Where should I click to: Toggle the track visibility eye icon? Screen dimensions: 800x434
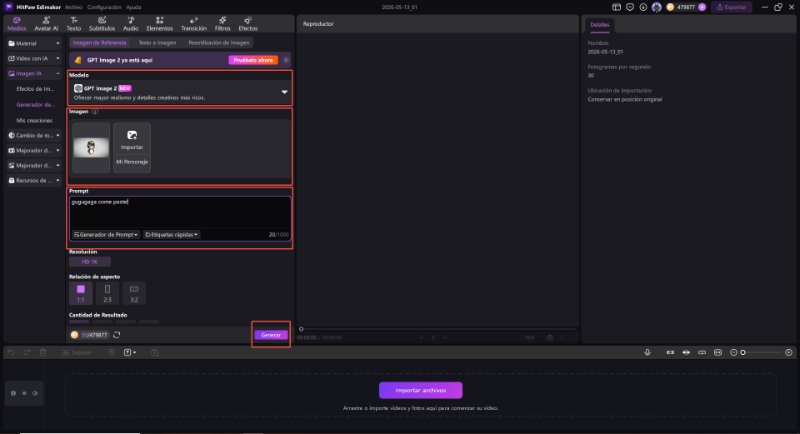tap(24, 393)
